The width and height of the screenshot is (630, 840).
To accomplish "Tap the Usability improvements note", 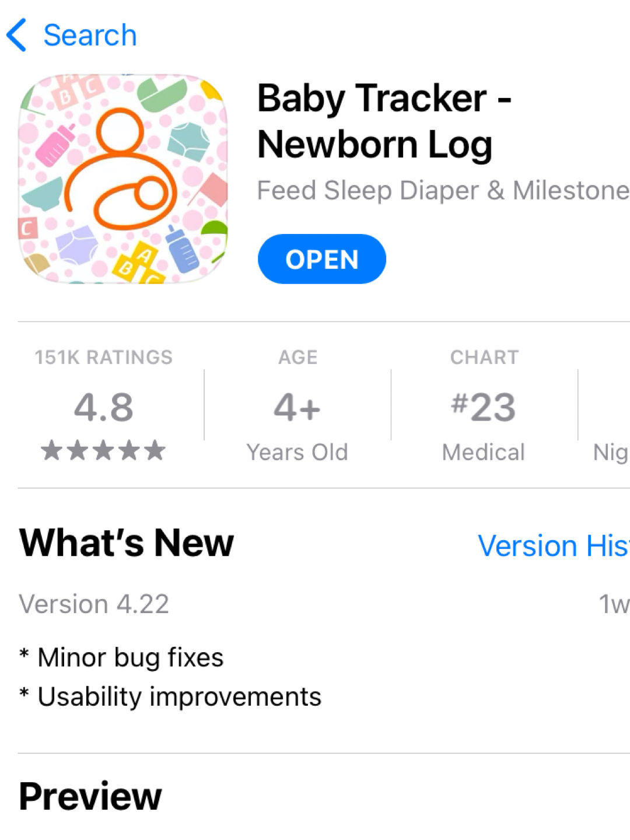I will (x=179, y=696).
